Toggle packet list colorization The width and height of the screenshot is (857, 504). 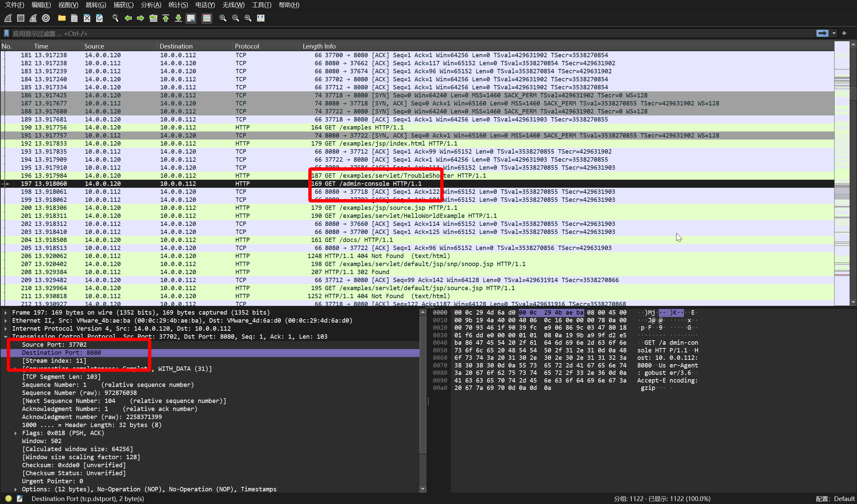207,18
